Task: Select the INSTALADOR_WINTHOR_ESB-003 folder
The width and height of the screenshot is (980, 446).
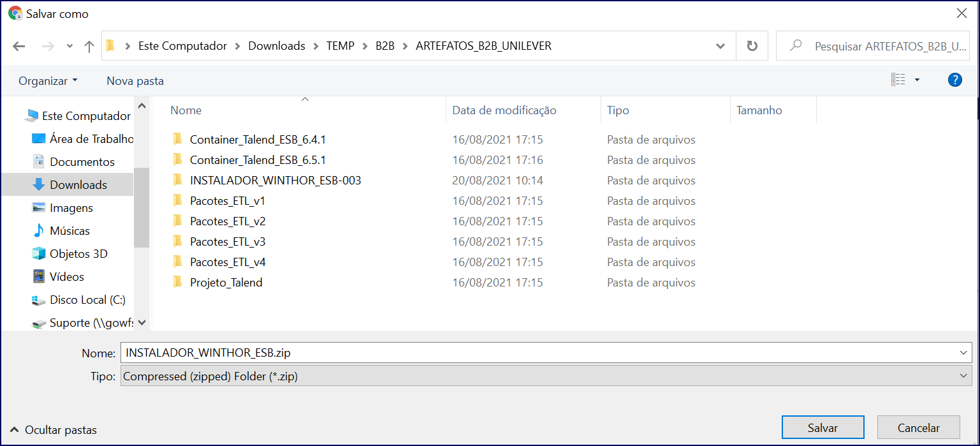Action: coord(275,181)
